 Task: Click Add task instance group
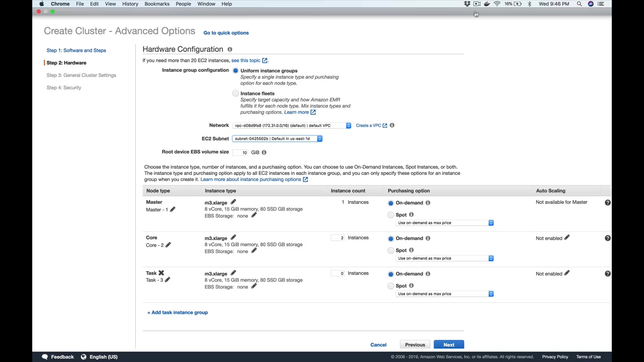pyautogui.click(x=178, y=313)
